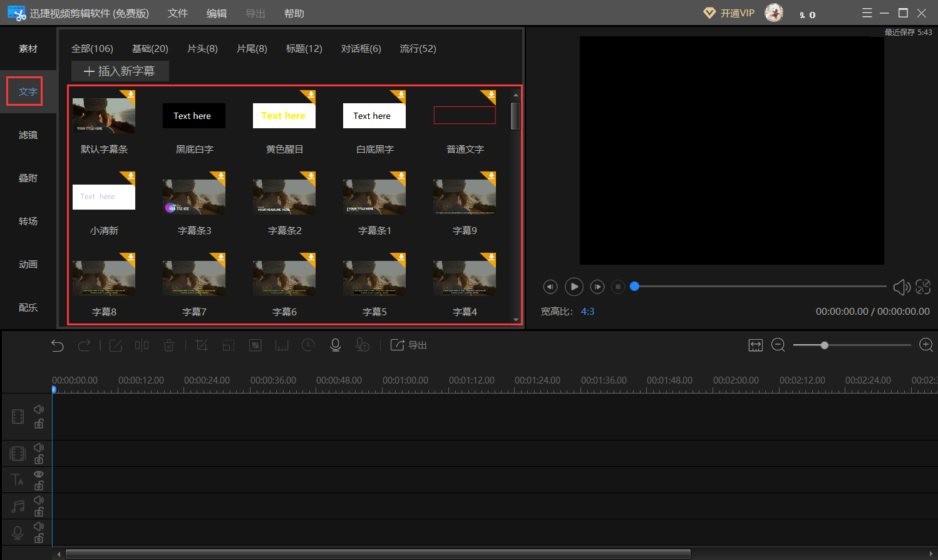
Task: Click the main video track film icon
Action: tap(18, 416)
